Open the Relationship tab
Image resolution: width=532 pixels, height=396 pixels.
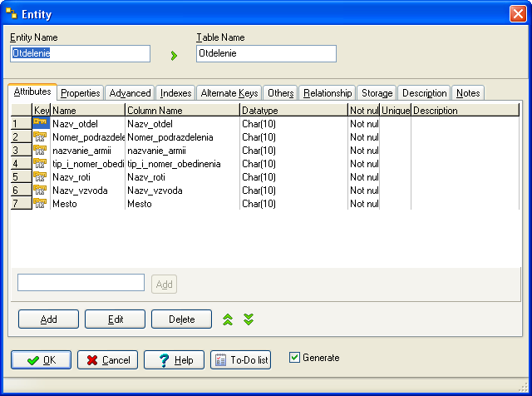coord(328,93)
